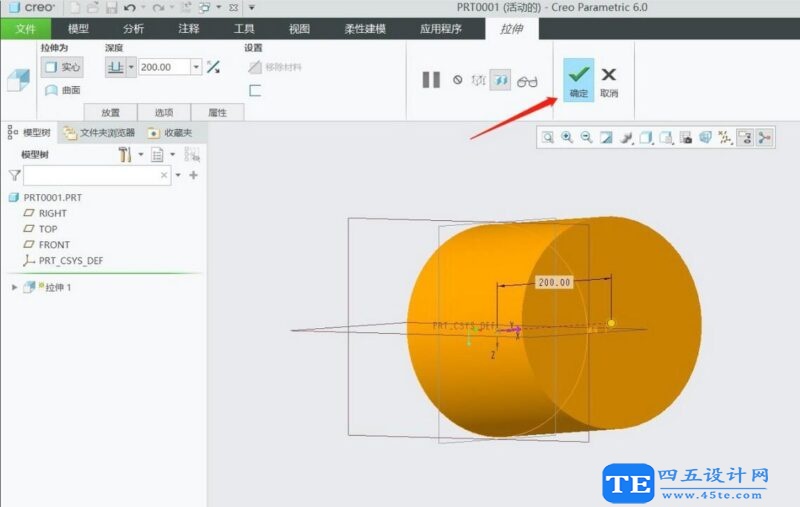The width and height of the screenshot is (800, 507).
Task: Click the depth value field showing 200.00
Action: 164,67
